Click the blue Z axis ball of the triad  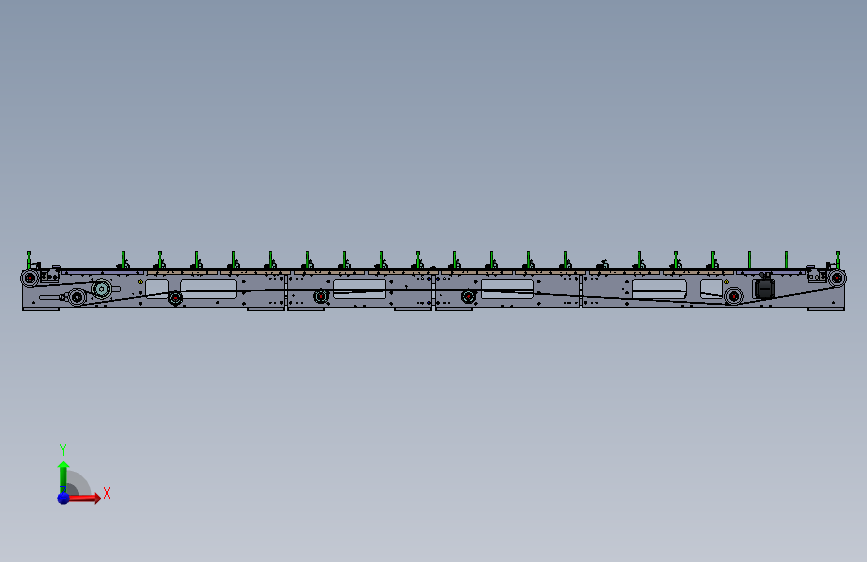click(x=64, y=498)
